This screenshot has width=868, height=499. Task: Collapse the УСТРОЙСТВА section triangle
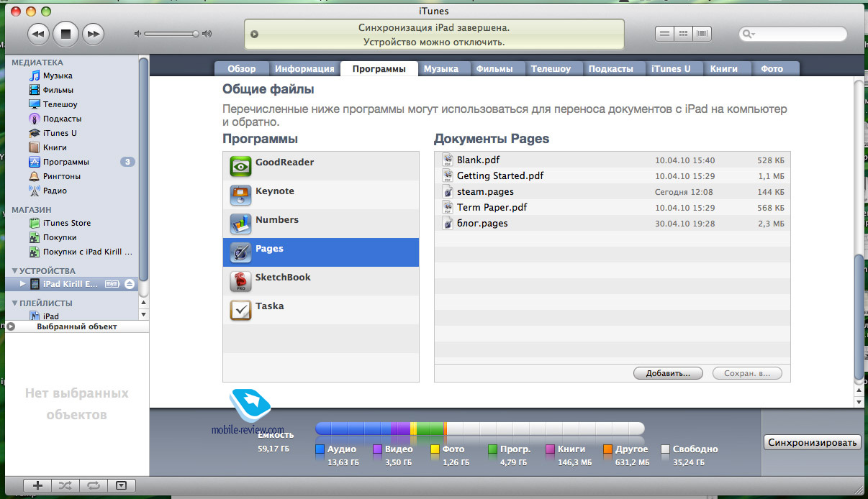coord(16,271)
